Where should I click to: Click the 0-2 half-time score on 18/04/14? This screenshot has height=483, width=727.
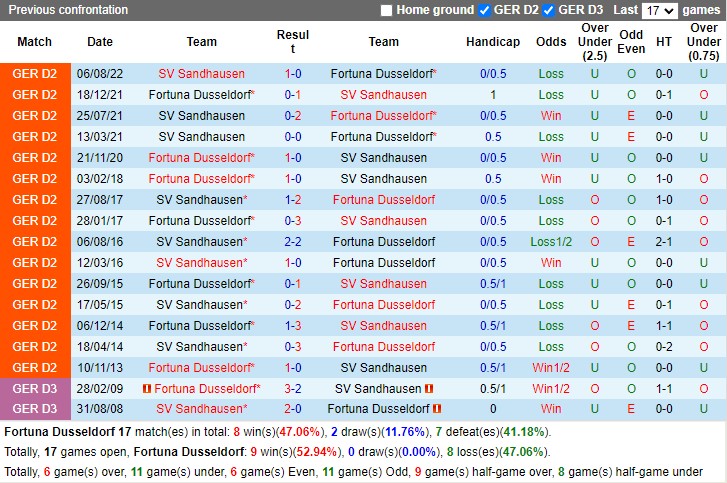[663, 347]
